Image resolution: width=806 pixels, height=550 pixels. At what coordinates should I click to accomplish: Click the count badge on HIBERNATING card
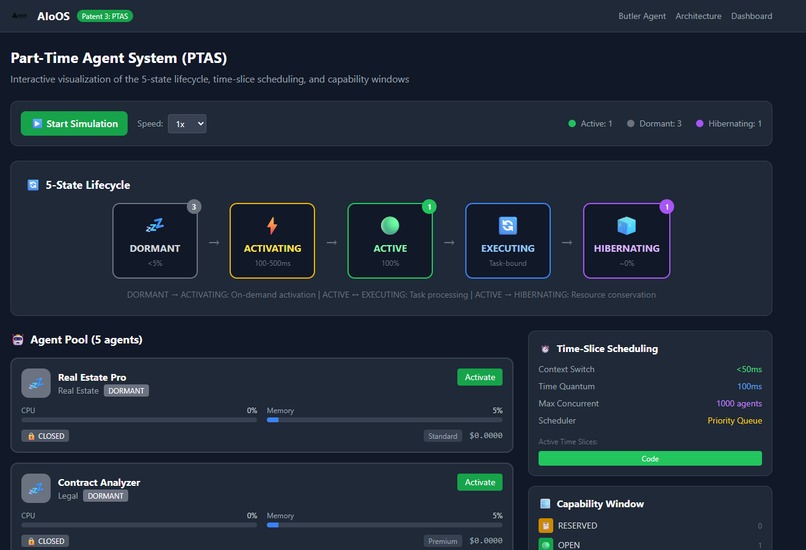667,207
